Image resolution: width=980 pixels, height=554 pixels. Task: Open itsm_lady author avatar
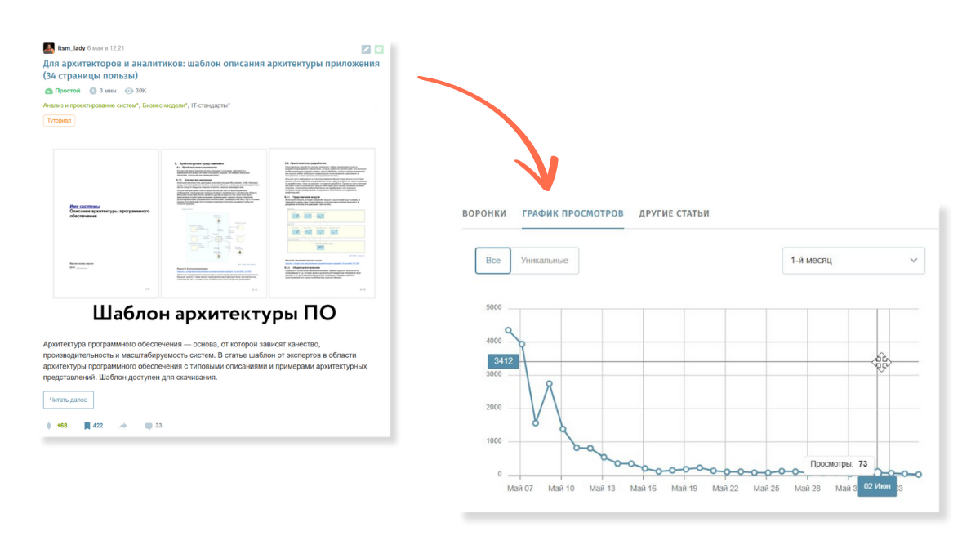tap(49, 48)
